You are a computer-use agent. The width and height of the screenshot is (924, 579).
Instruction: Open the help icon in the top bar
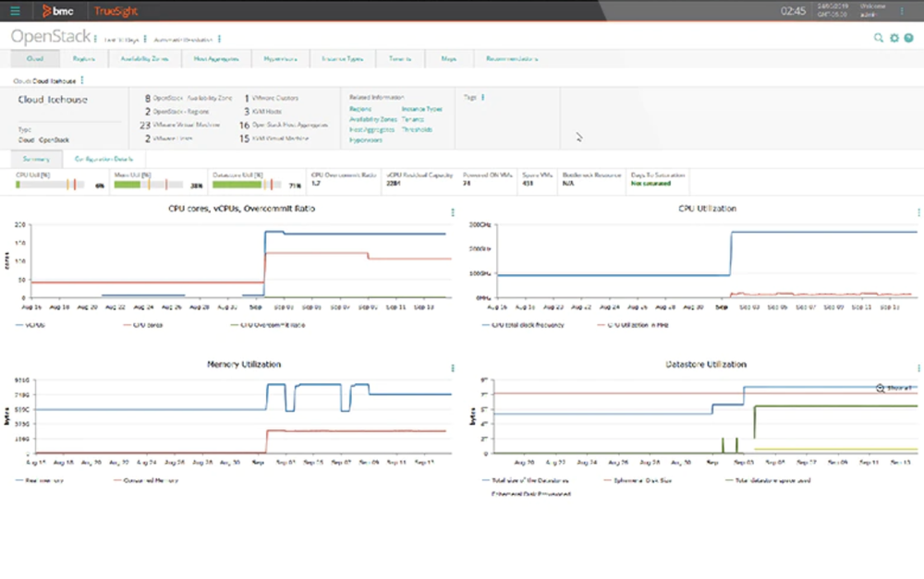click(909, 39)
